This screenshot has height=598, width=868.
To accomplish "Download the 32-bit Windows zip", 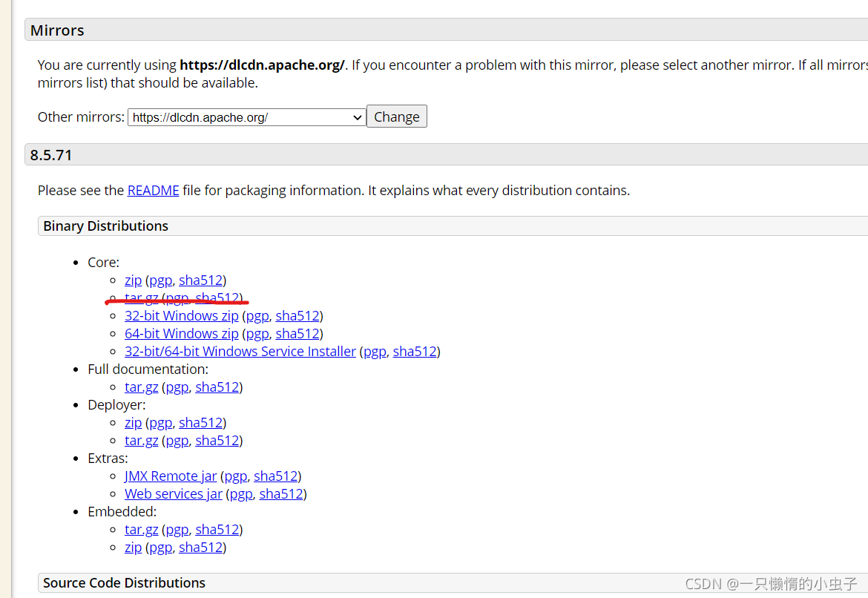I will 182,315.
